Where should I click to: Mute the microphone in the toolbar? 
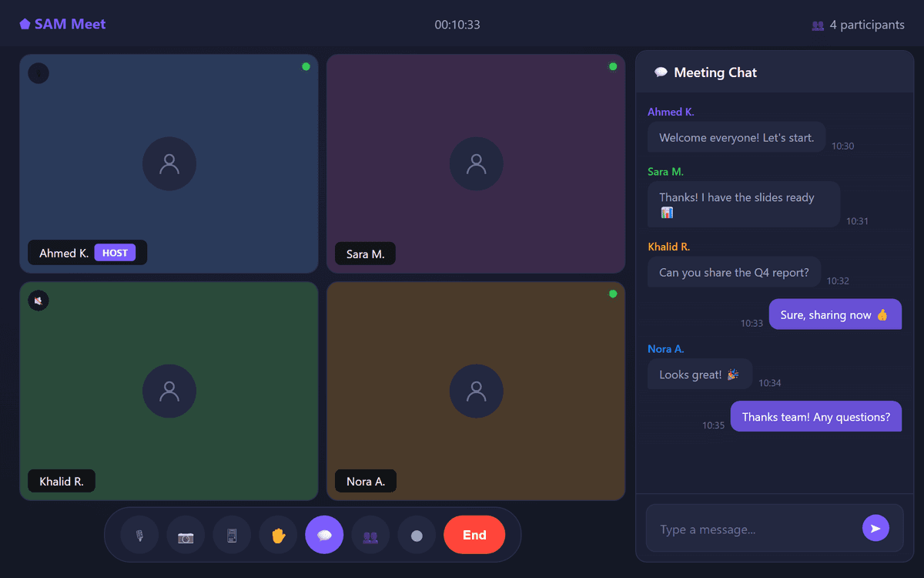point(139,535)
